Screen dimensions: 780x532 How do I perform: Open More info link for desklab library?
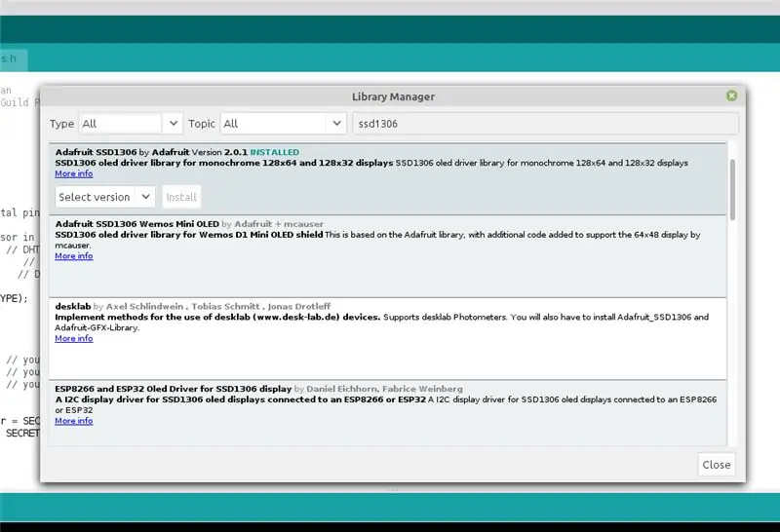74,339
